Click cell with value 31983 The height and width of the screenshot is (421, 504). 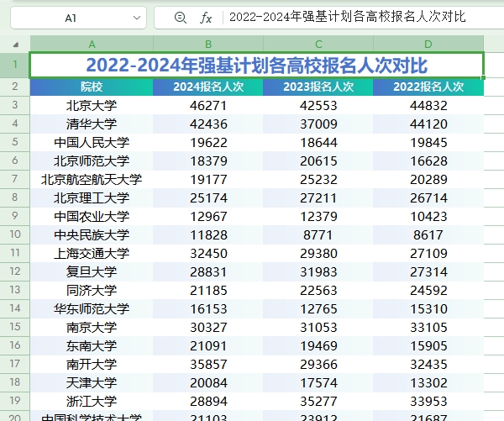pyautogui.click(x=318, y=271)
